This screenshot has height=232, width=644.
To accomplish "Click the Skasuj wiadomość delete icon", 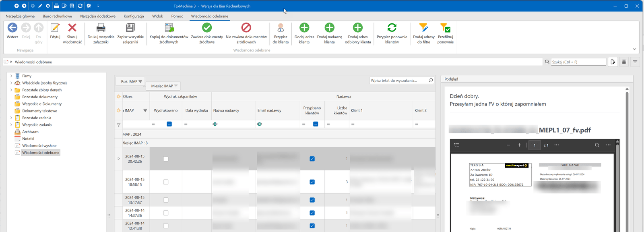I will (x=72, y=28).
